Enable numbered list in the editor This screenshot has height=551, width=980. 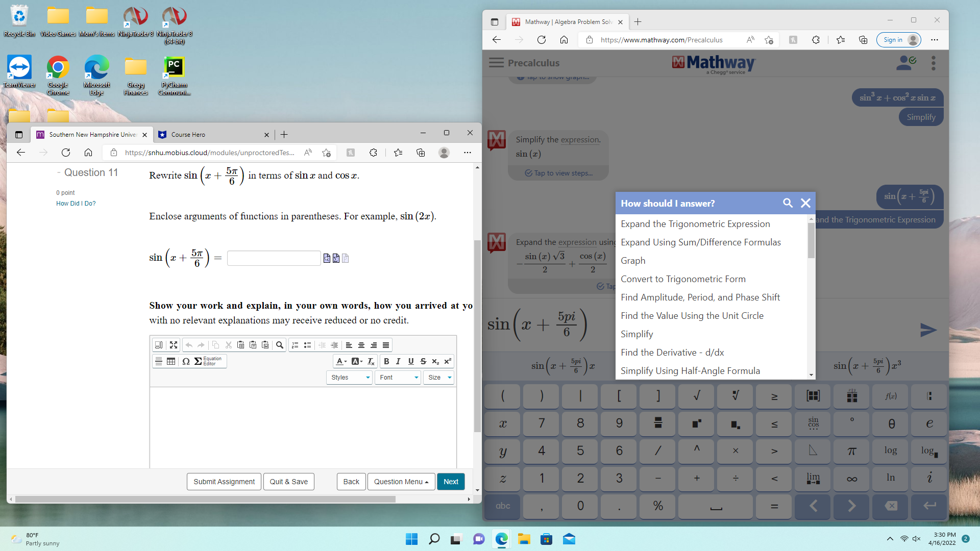[295, 345]
